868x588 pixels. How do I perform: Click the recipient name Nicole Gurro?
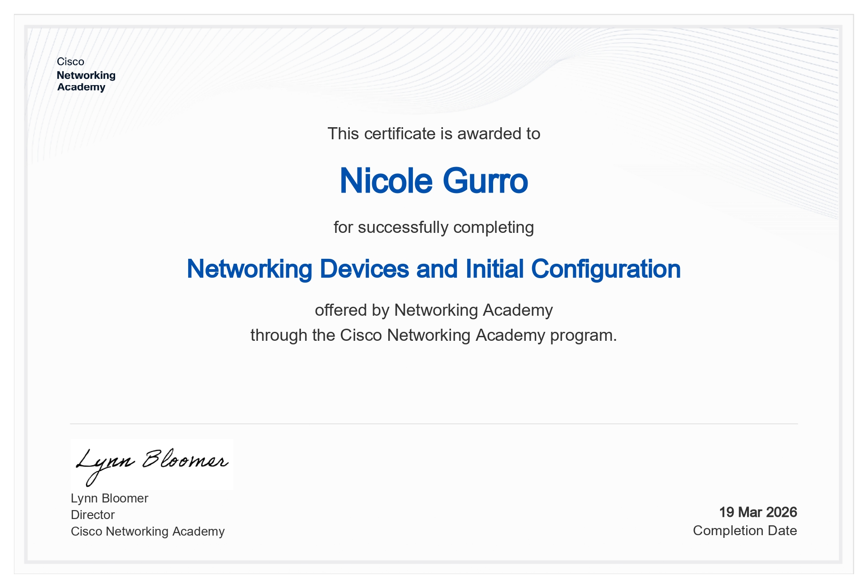coord(433,181)
